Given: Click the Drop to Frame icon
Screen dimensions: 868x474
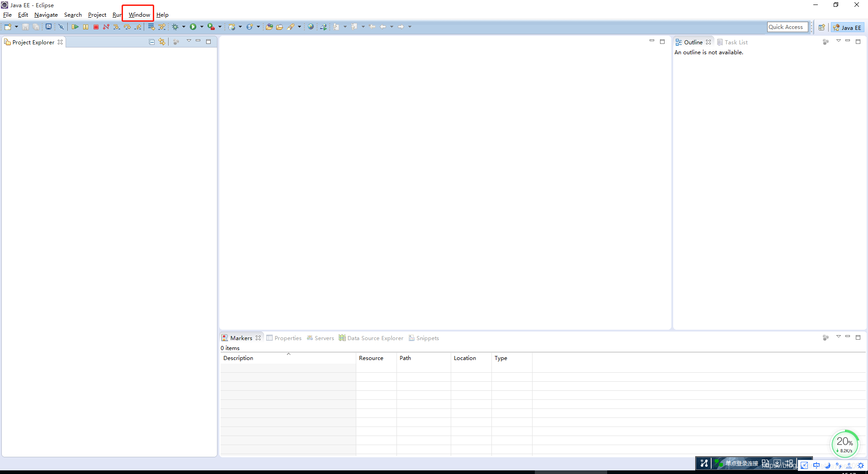Looking at the screenshot, I should (151, 27).
